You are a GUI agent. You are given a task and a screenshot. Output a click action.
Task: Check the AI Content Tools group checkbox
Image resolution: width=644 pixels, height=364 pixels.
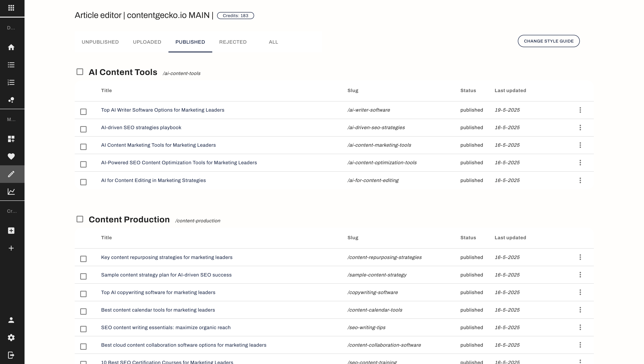pos(80,72)
